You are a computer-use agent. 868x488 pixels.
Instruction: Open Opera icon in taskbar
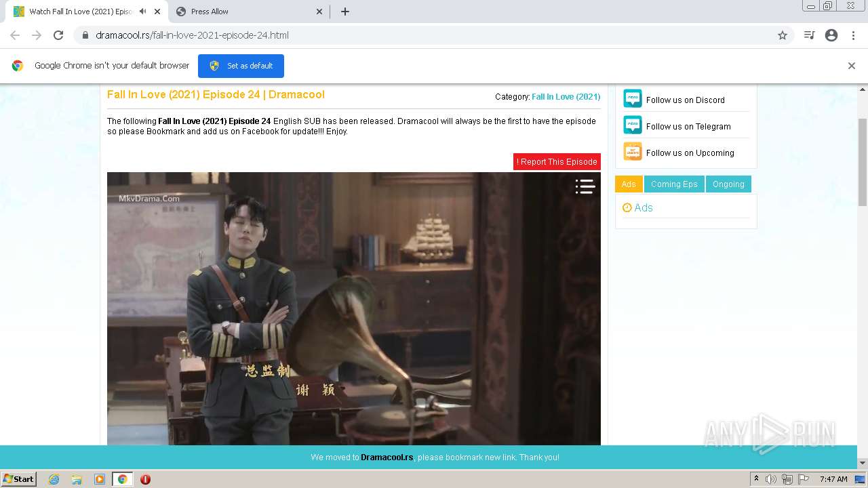click(x=145, y=479)
